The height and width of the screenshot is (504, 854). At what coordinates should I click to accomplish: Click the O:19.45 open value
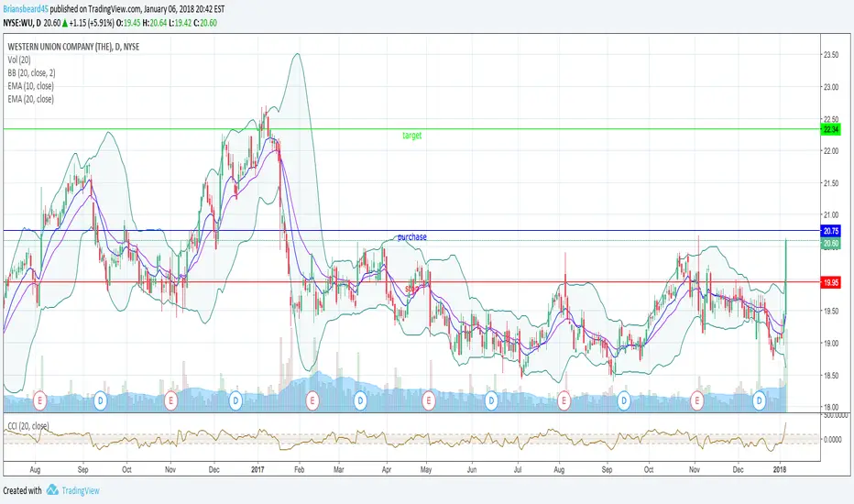[x=128, y=23]
